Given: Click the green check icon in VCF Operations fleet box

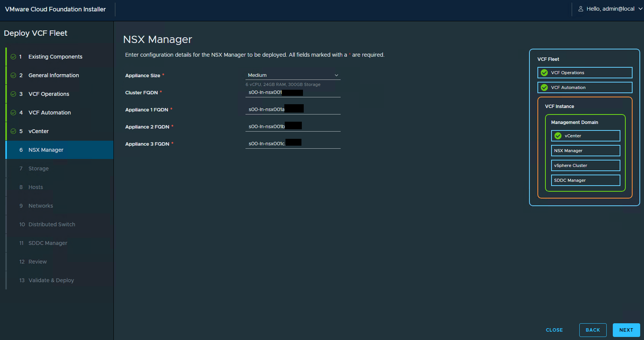Looking at the screenshot, I should click(544, 73).
